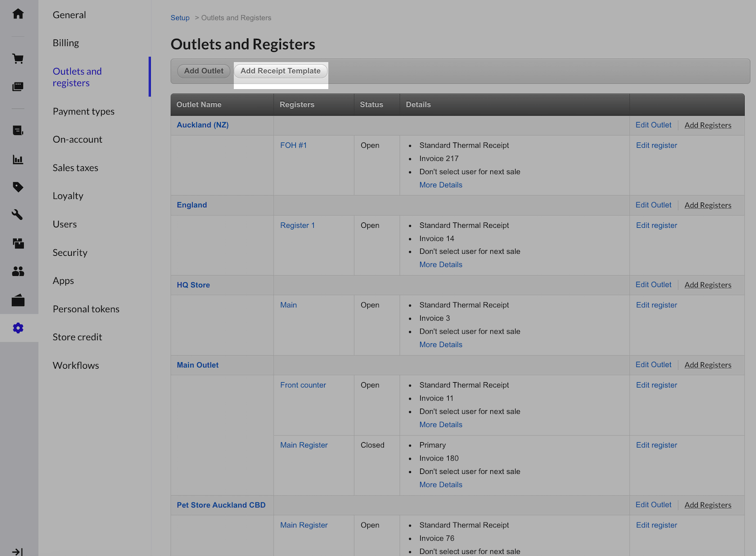
Task: Open the sales ledger icon in sidebar
Action: tap(18, 131)
